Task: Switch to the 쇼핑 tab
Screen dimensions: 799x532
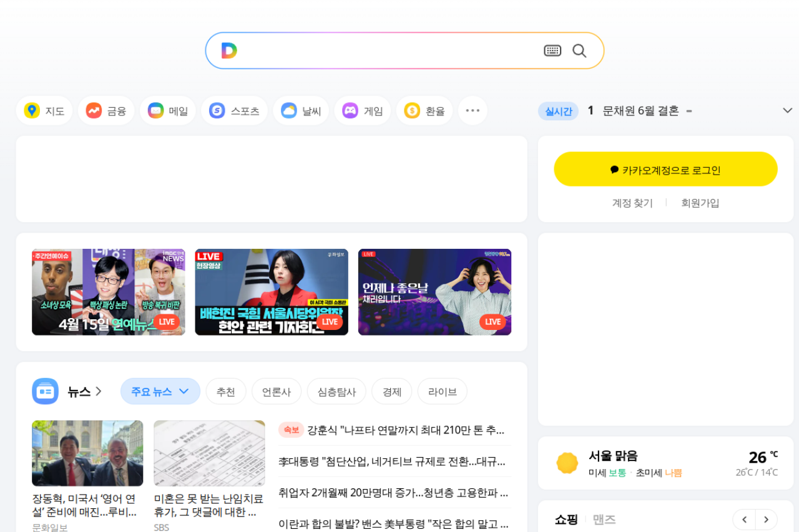Action: [566, 520]
